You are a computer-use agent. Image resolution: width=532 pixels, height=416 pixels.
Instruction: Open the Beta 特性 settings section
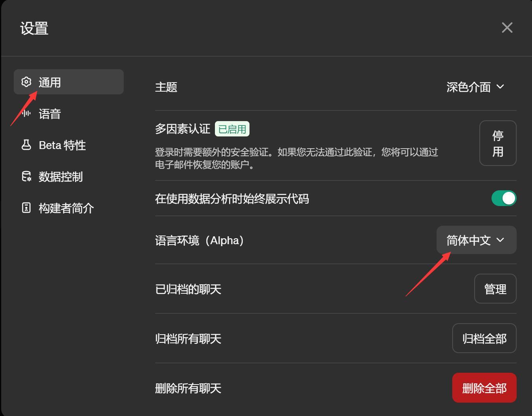[62, 145]
